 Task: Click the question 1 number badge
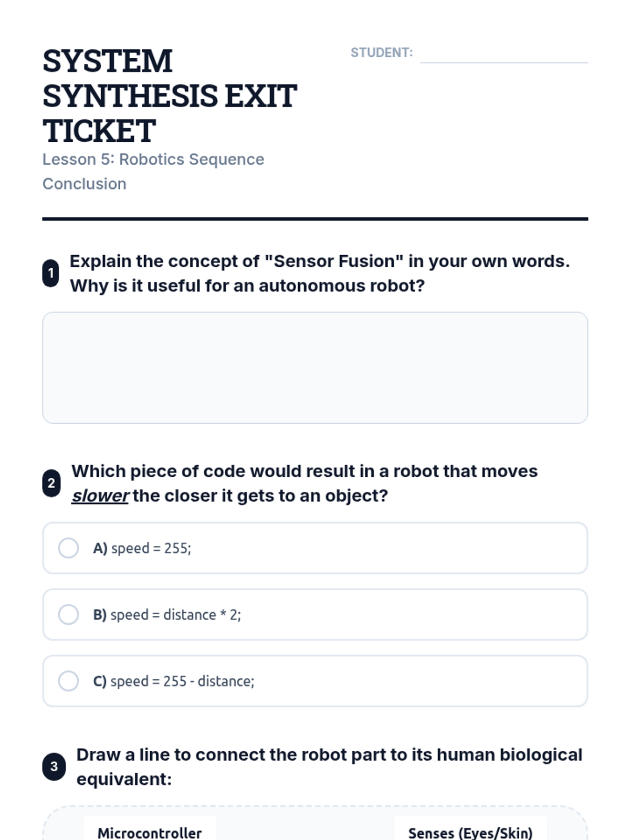(x=51, y=273)
